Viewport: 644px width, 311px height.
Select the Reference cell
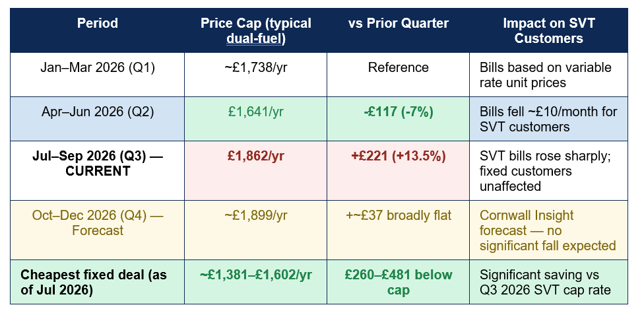(x=398, y=75)
